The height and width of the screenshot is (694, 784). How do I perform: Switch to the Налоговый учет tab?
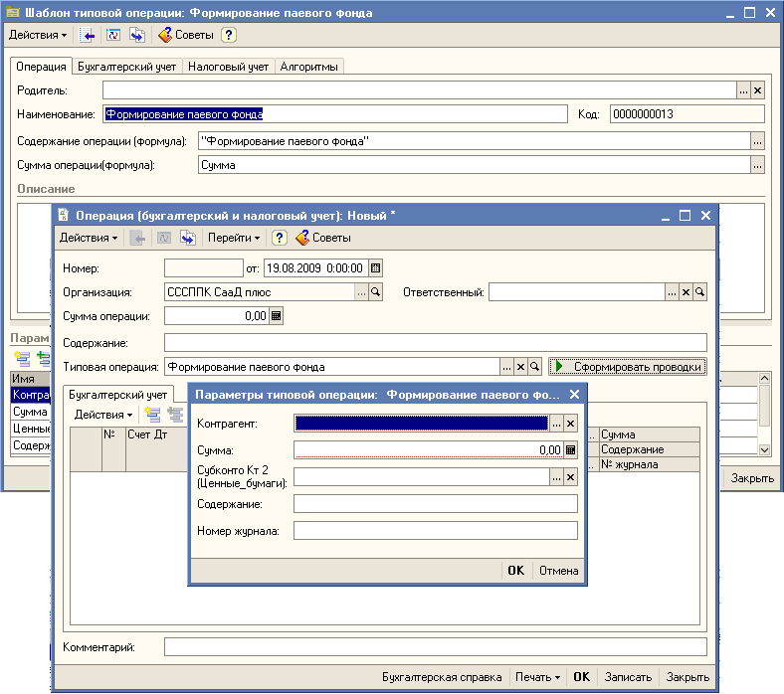tap(229, 67)
